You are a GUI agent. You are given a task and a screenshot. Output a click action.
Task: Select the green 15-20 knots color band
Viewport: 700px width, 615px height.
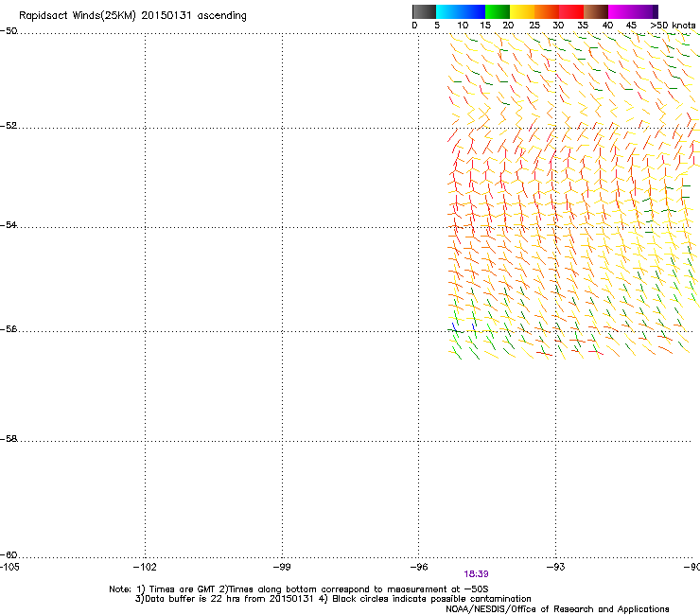point(498,11)
